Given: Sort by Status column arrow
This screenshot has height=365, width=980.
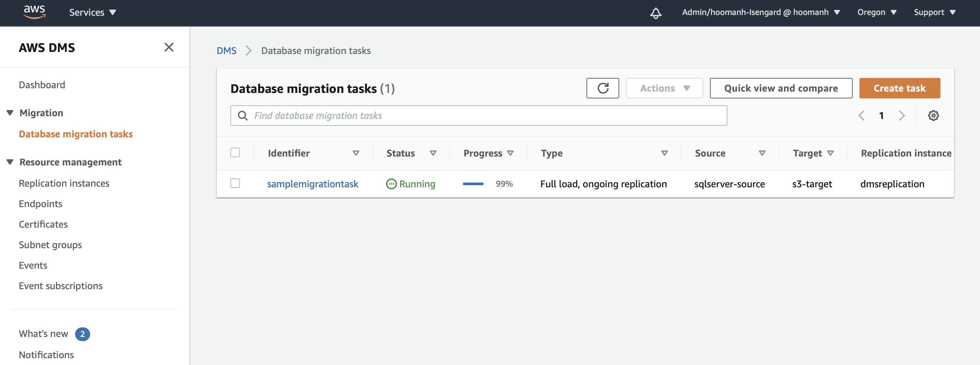Looking at the screenshot, I should pos(433,153).
